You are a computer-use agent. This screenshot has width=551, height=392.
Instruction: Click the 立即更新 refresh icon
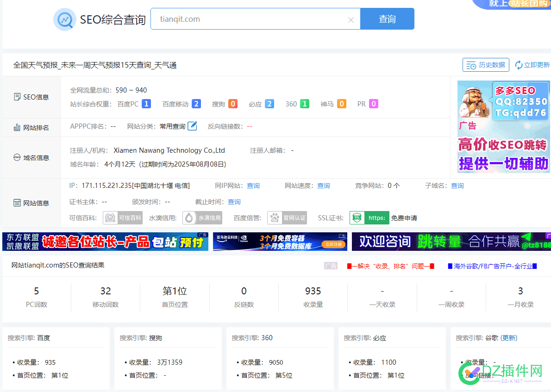coord(518,65)
